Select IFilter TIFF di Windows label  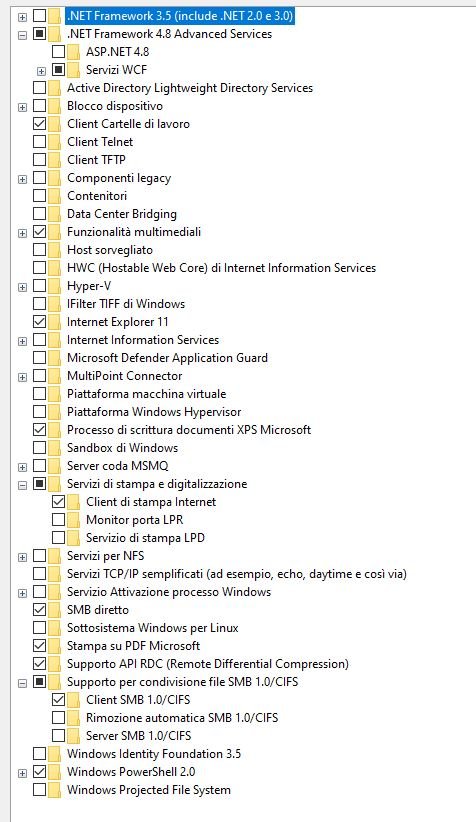point(126,304)
